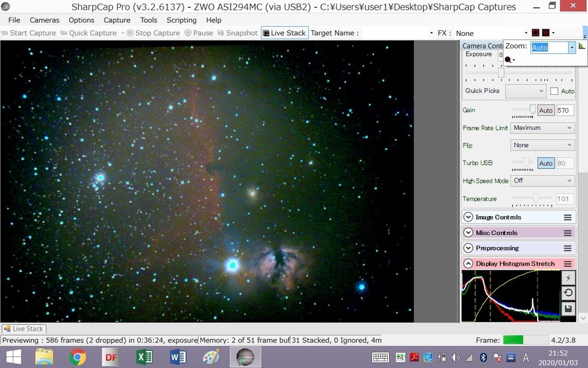Open the Options menu
588x368 pixels.
pyautogui.click(x=81, y=20)
